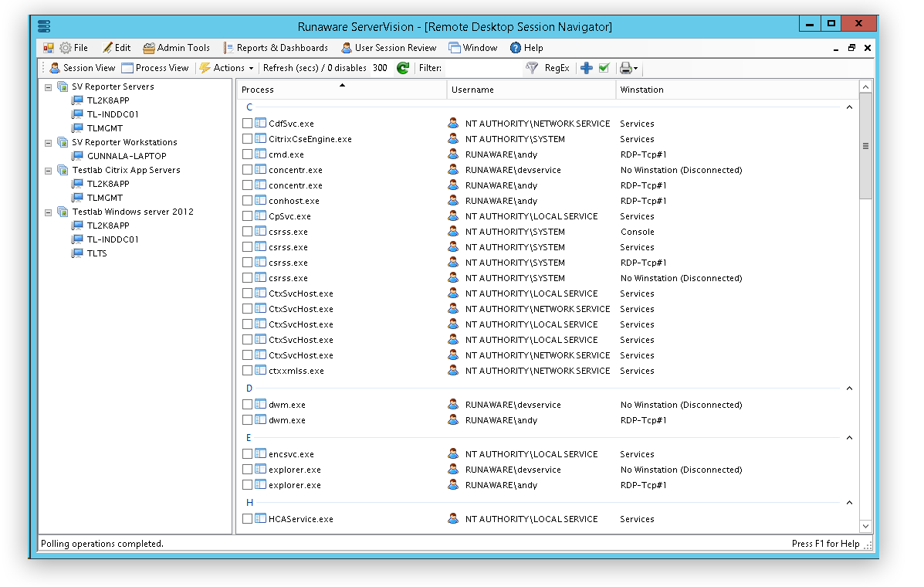Screen dimensions: 924x587
Task: Check the conhost.exe checkbox
Action: pos(248,200)
